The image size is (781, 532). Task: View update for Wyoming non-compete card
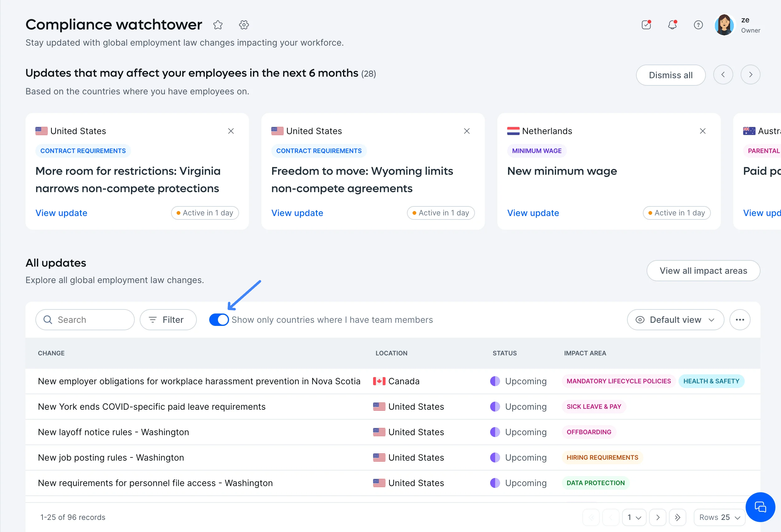pyautogui.click(x=297, y=213)
